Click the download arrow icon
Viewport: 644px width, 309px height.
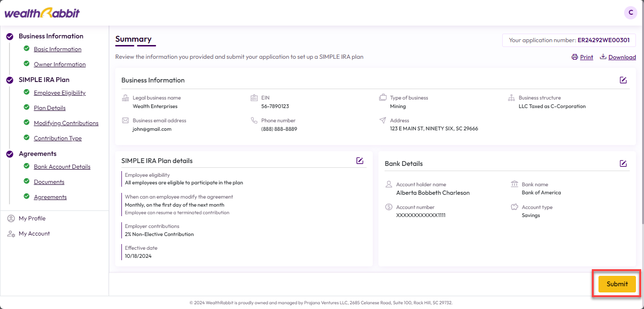tap(603, 57)
